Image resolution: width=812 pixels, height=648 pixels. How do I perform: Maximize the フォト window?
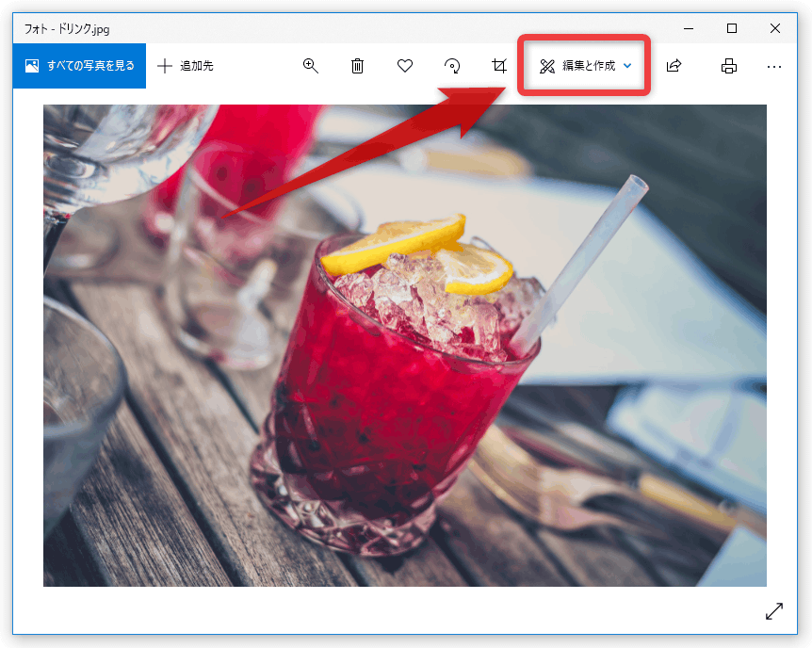point(732,28)
